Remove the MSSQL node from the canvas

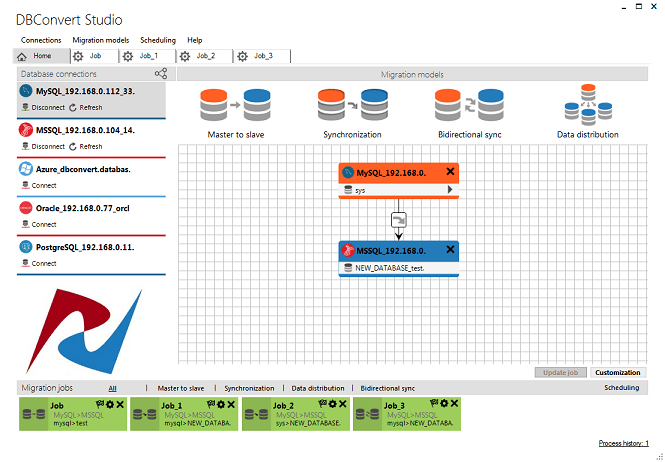[x=450, y=250]
